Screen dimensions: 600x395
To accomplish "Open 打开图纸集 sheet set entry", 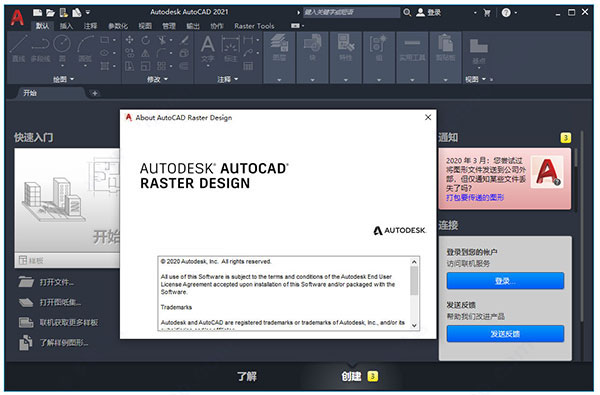I will [50, 302].
